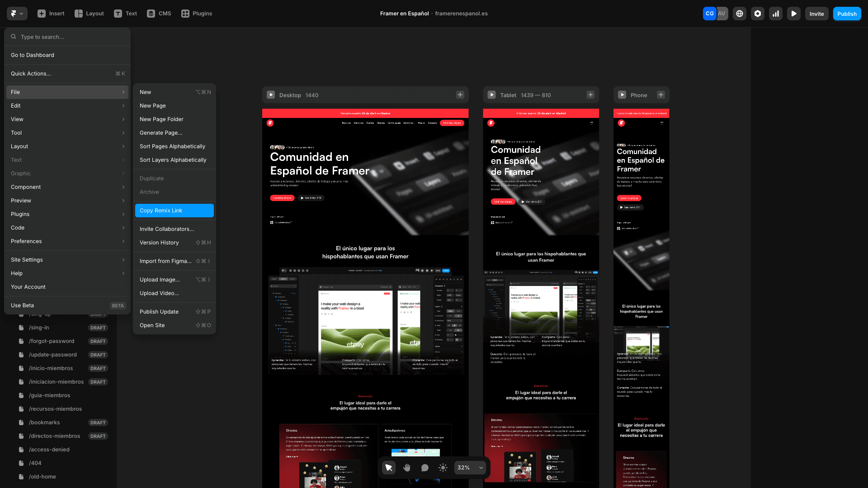The image size is (868, 488).
Task: Open site settings gear icon
Action: click(x=758, y=14)
